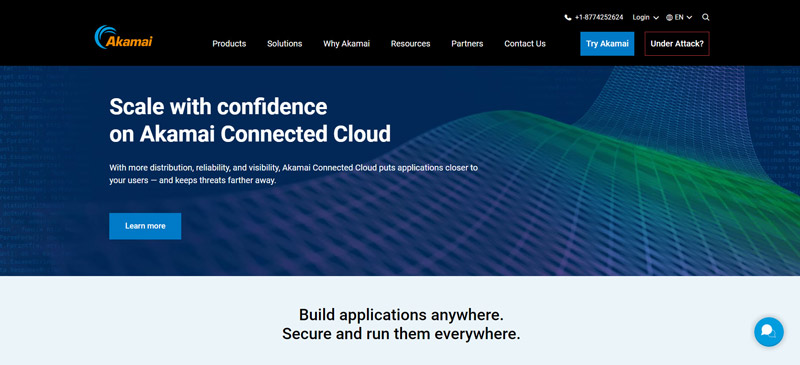Click the Try Akamai button

[x=607, y=44]
